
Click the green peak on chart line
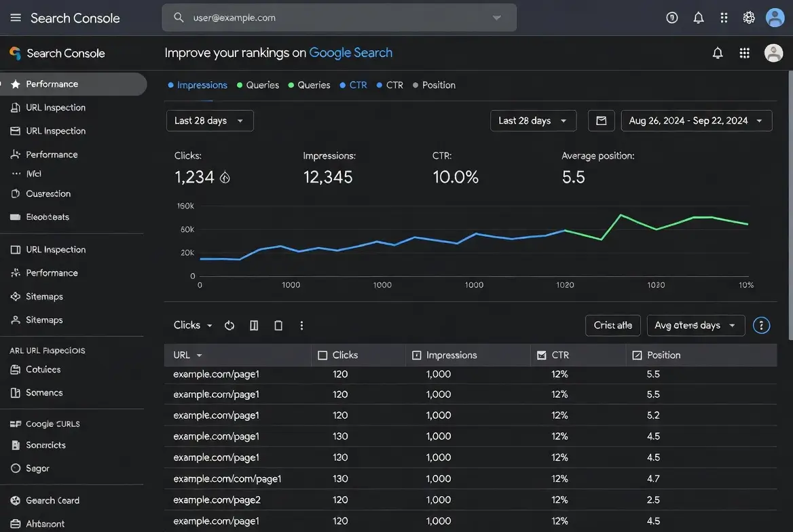tap(621, 215)
